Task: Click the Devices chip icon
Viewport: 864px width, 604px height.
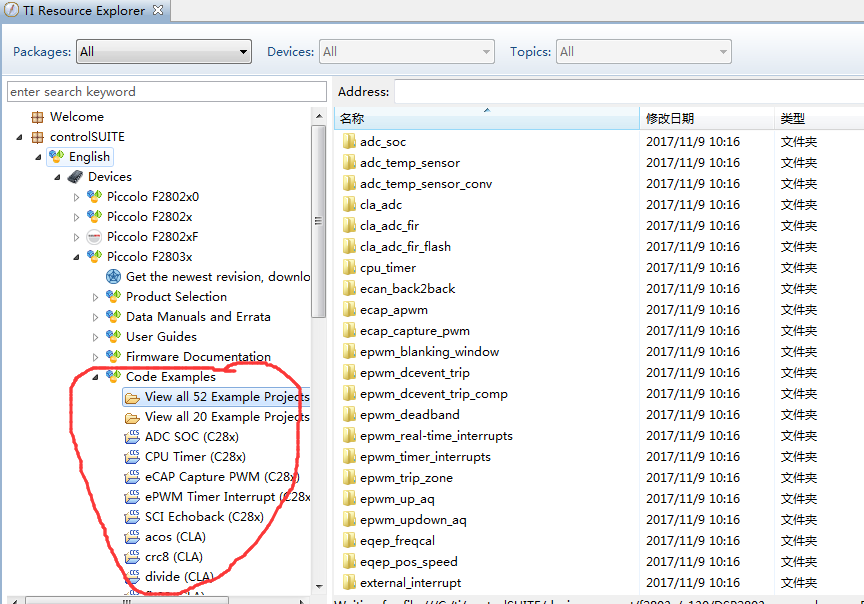Action: (75, 177)
